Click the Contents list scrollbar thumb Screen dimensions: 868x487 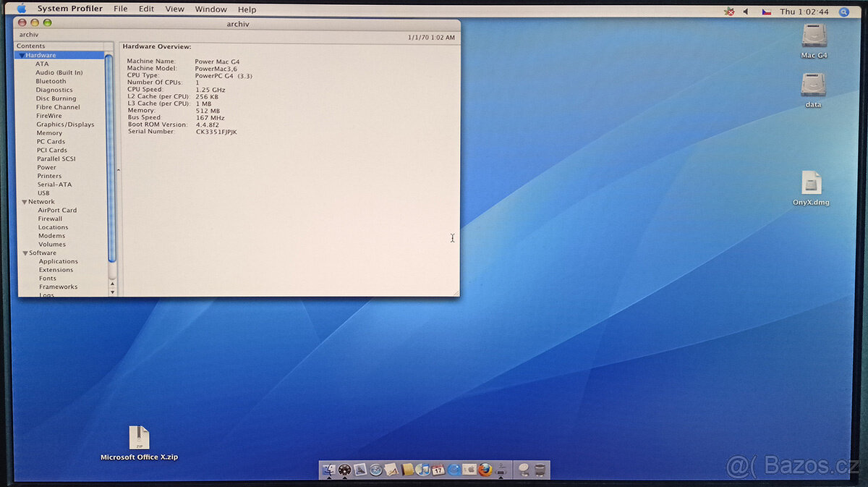111,159
